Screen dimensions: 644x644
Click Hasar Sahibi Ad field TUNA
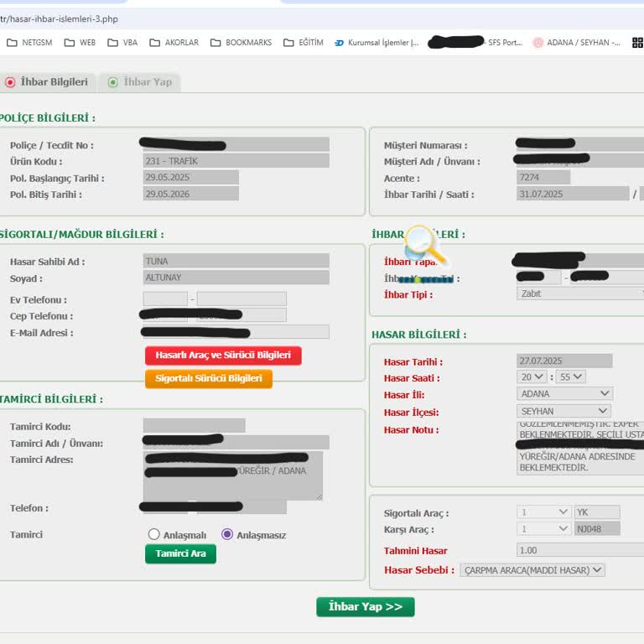tap(236, 261)
